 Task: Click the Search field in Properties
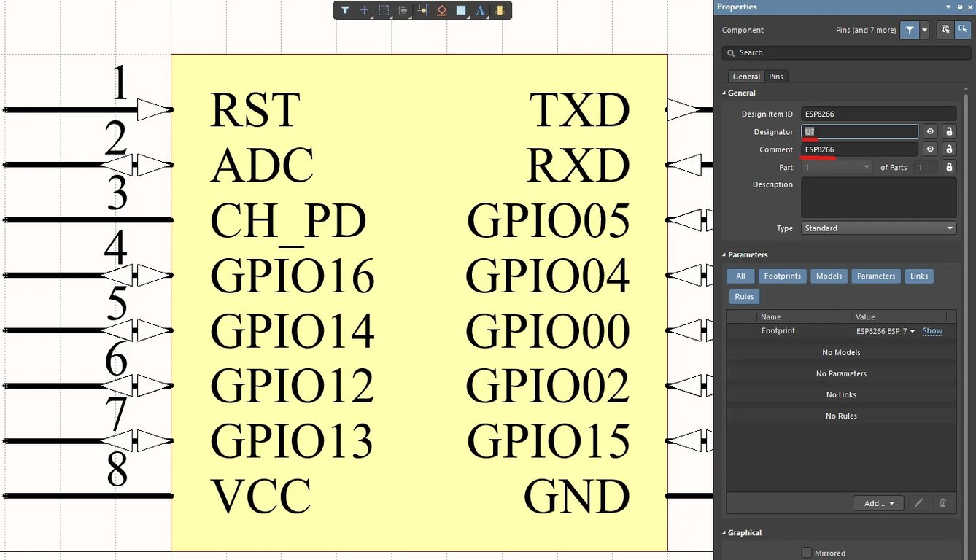tap(845, 52)
